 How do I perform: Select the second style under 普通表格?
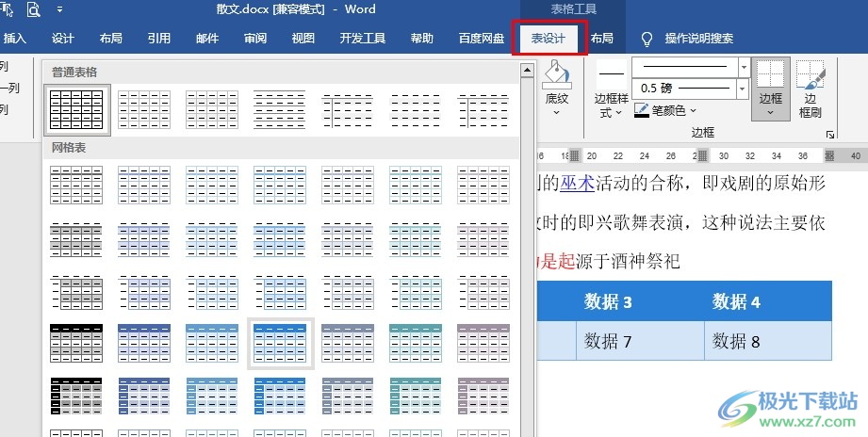144,109
